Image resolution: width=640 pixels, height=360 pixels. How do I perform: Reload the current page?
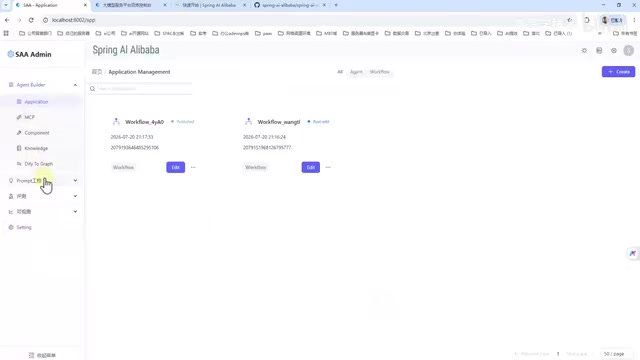point(31,20)
